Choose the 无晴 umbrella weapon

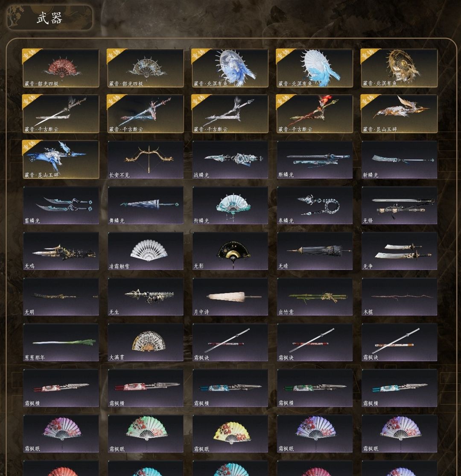point(315,251)
